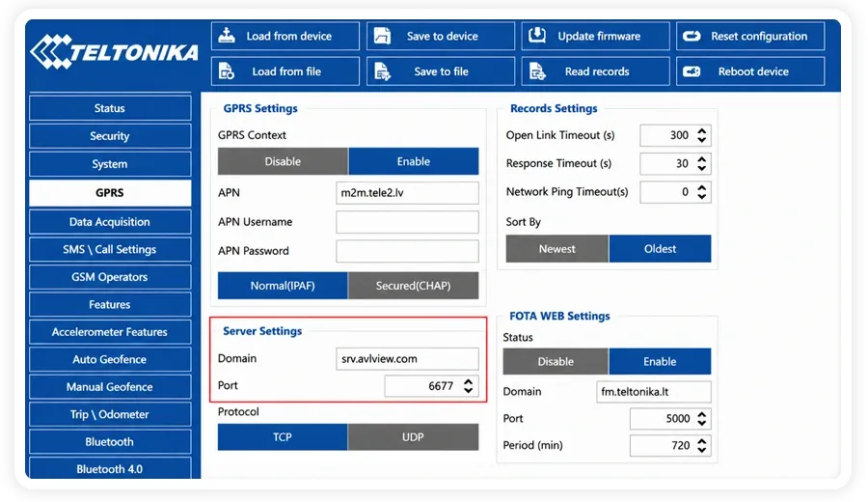Click the Update firmware download icon
This screenshot has width=868, height=502.
pyautogui.click(x=537, y=36)
